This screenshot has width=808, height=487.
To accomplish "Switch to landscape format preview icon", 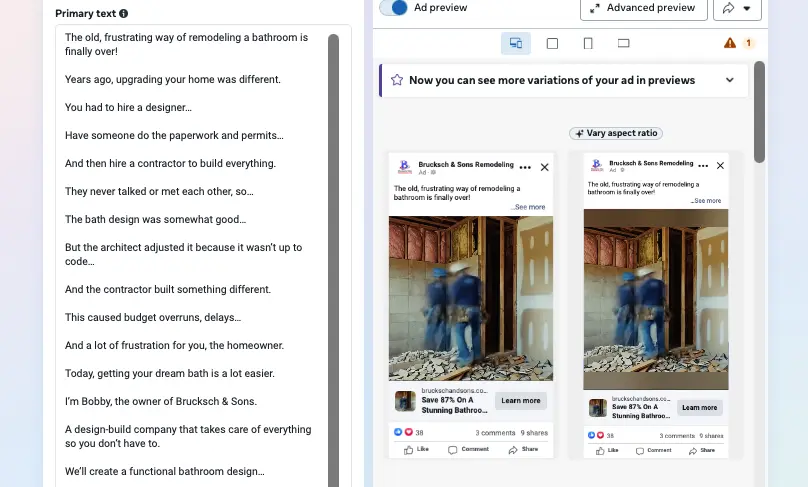I will click(x=624, y=43).
